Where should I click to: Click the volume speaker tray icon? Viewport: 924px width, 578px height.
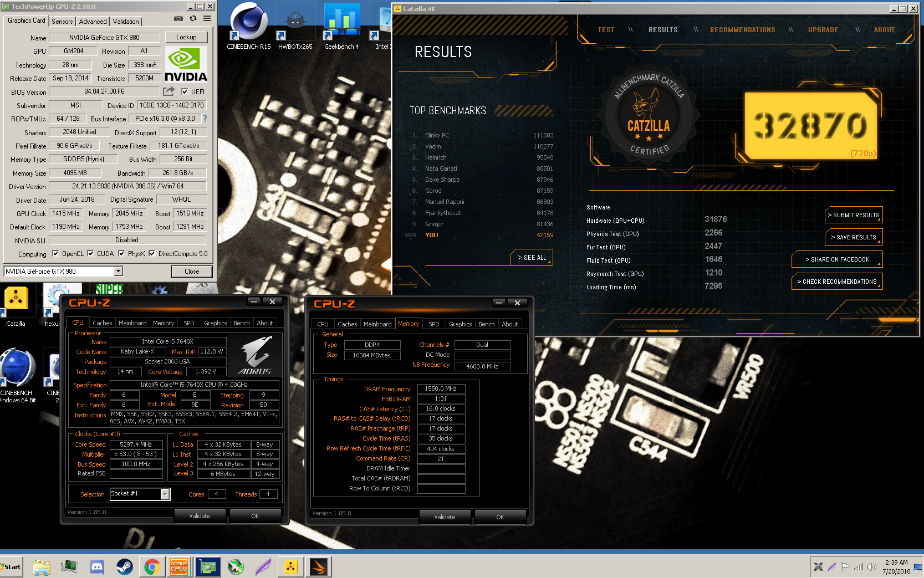[872, 567]
